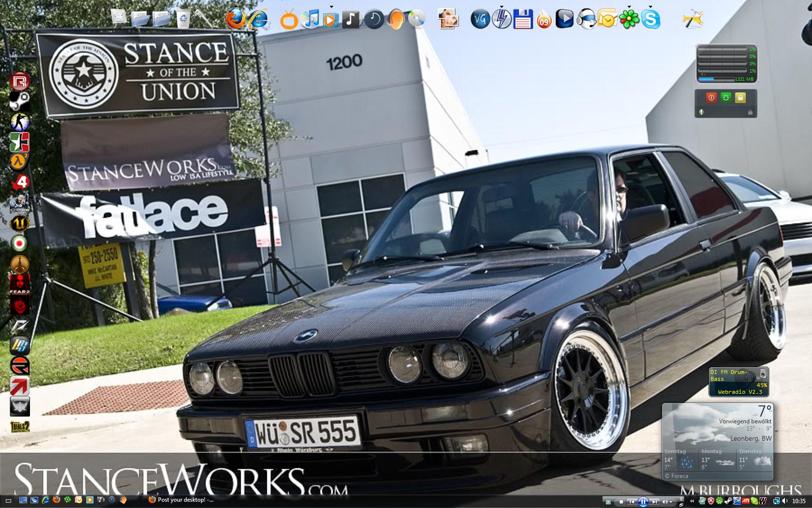The width and height of the screenshot is (812, 508).
Task: Open ICQ from the taskbar quick launch
Action: tap(68, 500)
